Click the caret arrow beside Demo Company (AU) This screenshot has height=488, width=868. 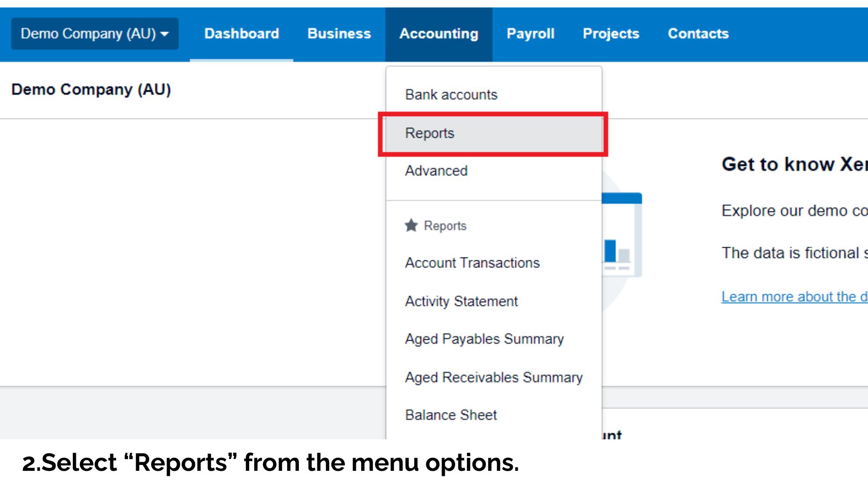(165, 34)
